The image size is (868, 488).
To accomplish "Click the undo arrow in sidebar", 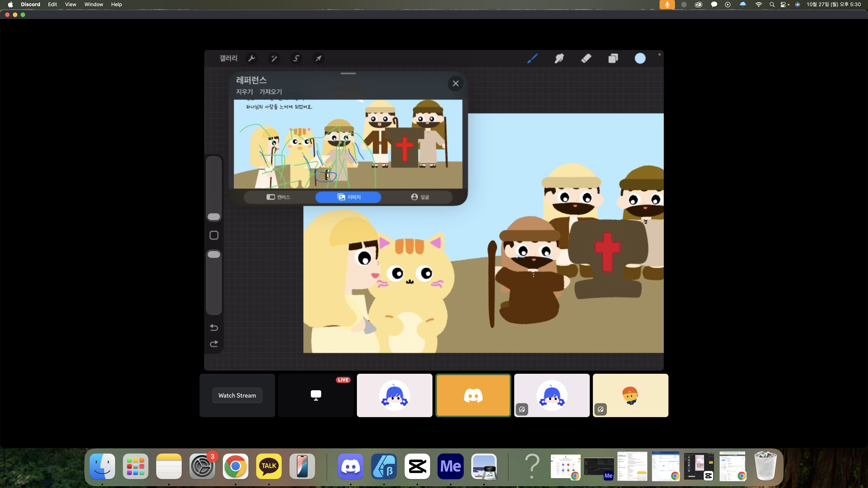I will click(214, 327).
